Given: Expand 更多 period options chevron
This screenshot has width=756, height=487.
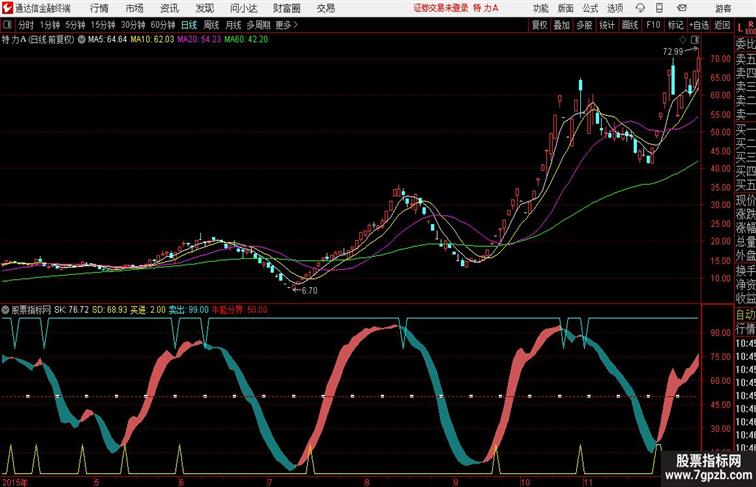Looking at the screenshot, I should 287,25.
